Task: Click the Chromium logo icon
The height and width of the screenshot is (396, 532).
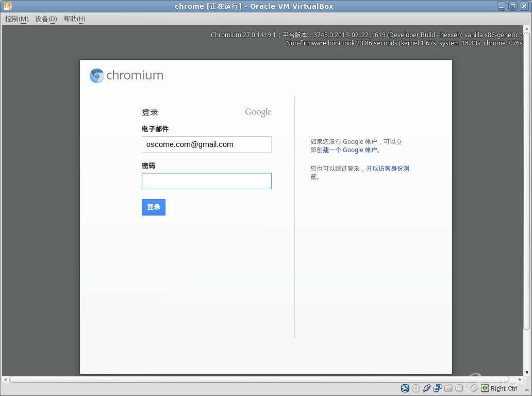Action: 97,76
